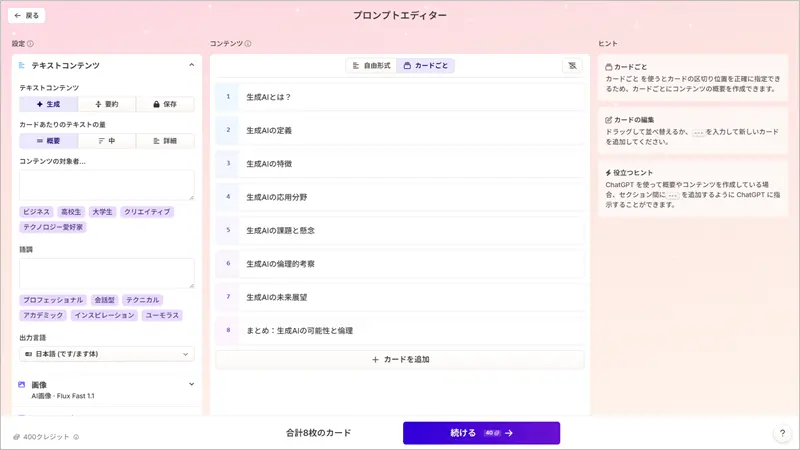This screenshot has height=450, width=800.
Task: Click the 続ける button
Action: (x=481, y=433)
